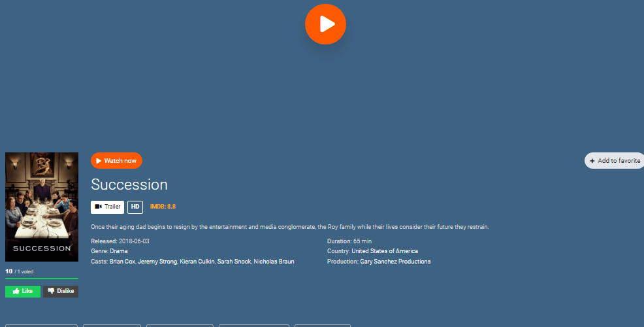Click the show description paragraph
Viewport: 644px width, 327px height.
pos(290,227)
